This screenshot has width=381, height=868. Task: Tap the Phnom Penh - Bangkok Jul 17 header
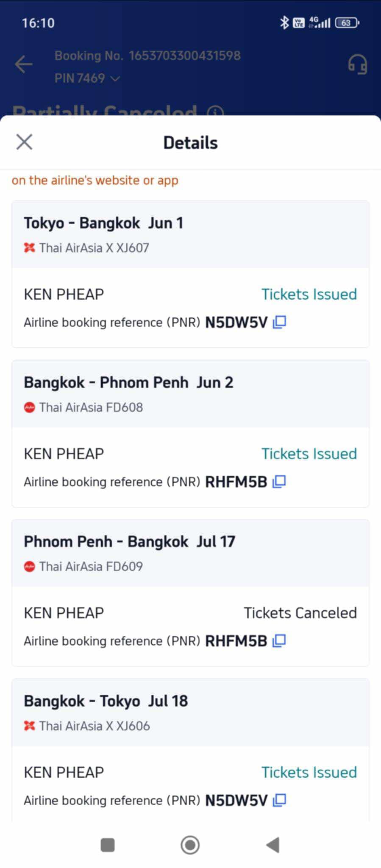(x=190, y=553)
